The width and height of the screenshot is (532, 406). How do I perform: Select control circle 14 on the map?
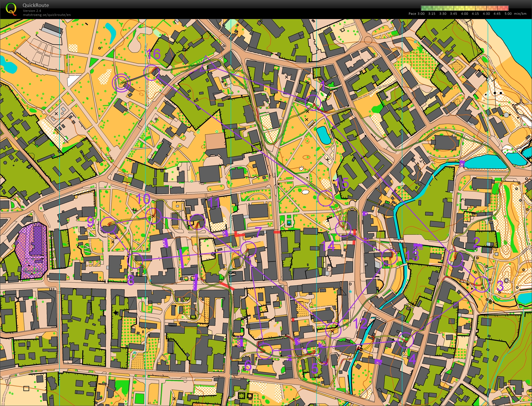(x=343, y=228)
